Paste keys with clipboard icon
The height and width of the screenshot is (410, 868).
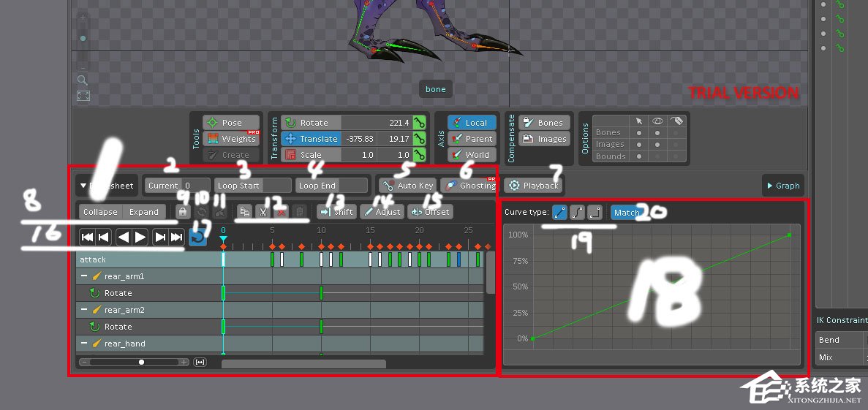(x=299, y=211)
